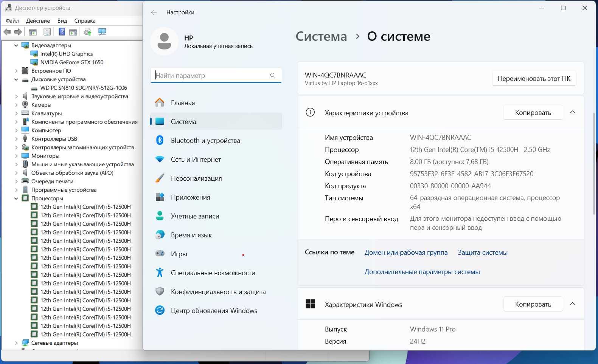Screen dimensions: 598x364
Task: Click the Wi-Fi icon of Сеть и Интернет
Action: 160,159
